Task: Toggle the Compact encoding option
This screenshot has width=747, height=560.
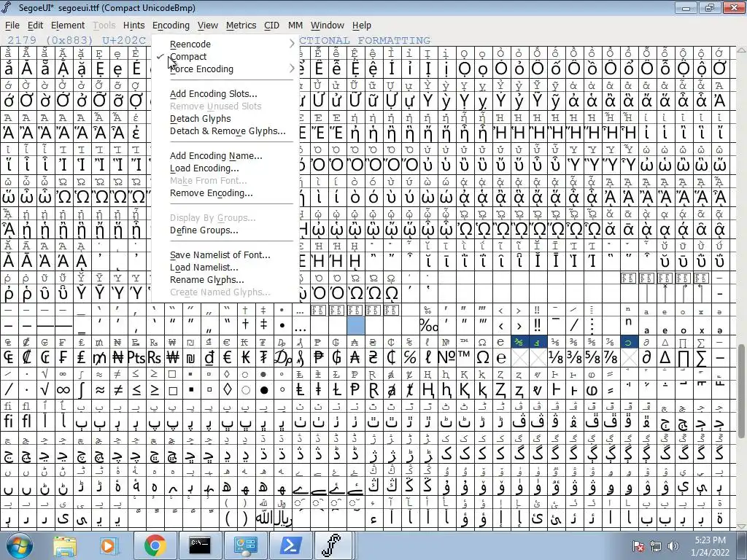Action: (x=188, y=56)
